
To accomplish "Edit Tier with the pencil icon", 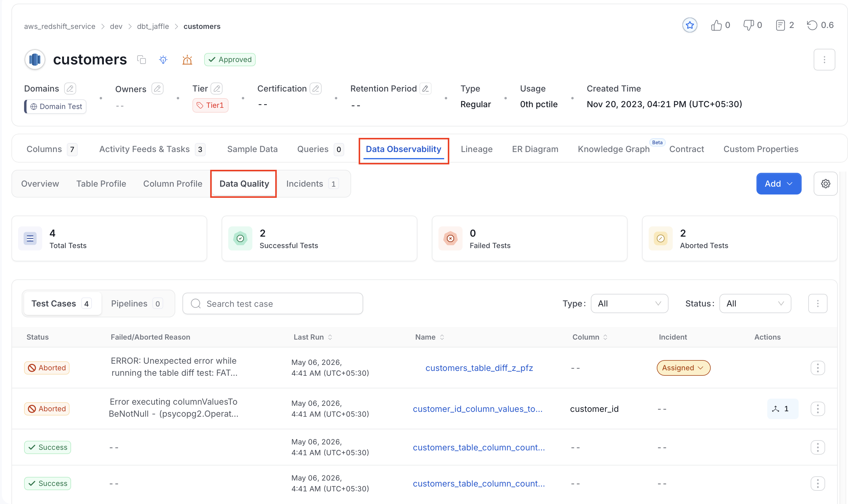I will pos(216,89).
